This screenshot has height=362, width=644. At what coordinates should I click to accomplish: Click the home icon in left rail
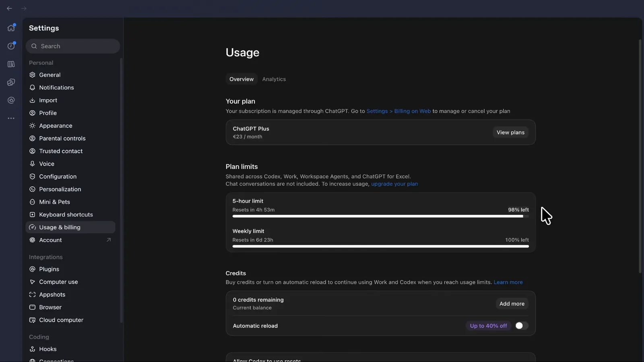[11, 28]
